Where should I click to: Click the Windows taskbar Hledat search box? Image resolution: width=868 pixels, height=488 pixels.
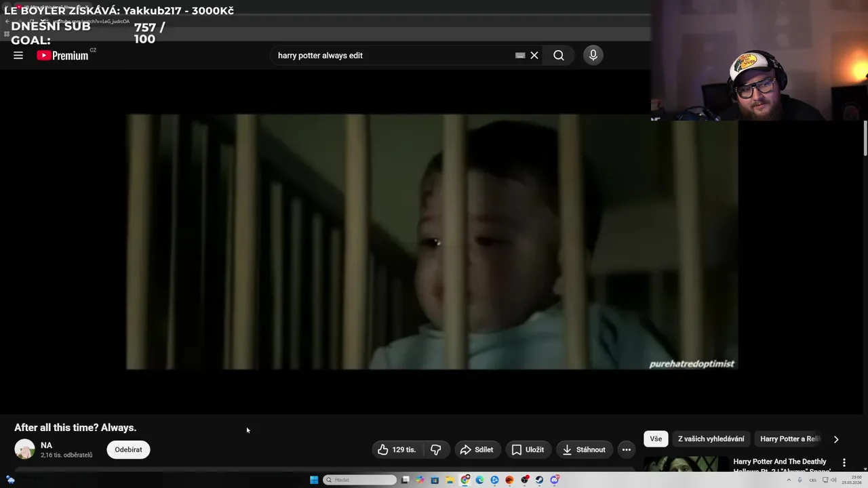click(x=360, y=480)
